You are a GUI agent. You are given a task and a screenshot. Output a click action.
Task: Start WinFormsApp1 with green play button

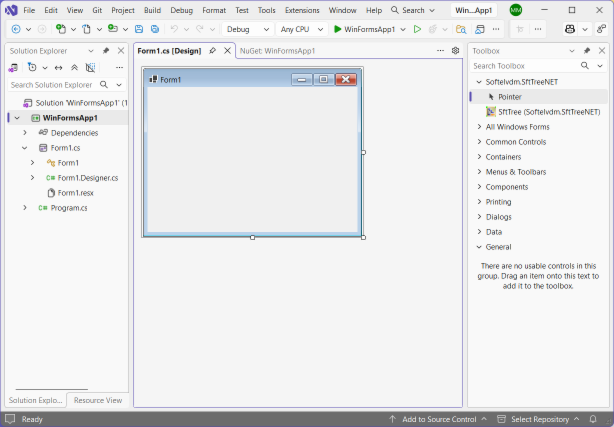click(364, 29)
